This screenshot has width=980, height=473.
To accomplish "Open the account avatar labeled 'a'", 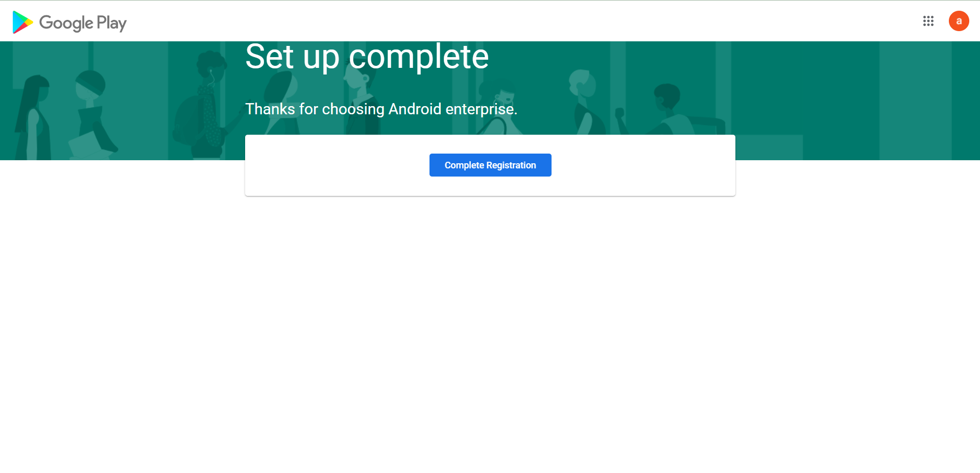I will click(959, 21).
